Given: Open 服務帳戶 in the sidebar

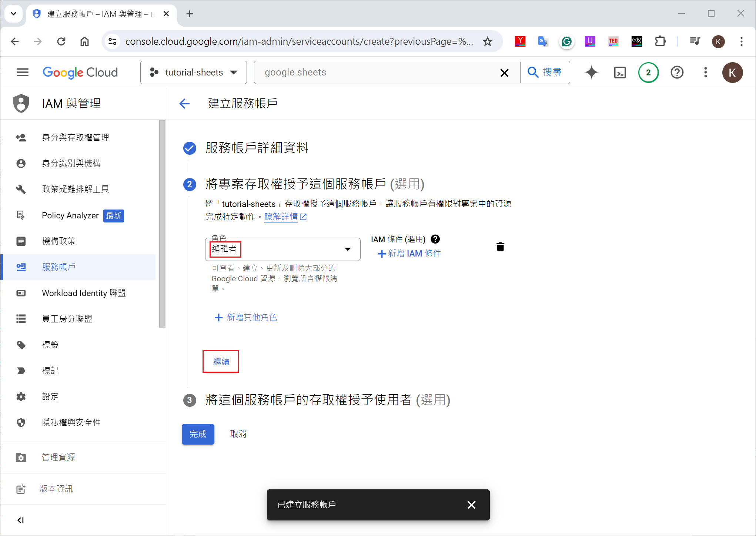Looking at the screenshot, I should tap(58, 267).
